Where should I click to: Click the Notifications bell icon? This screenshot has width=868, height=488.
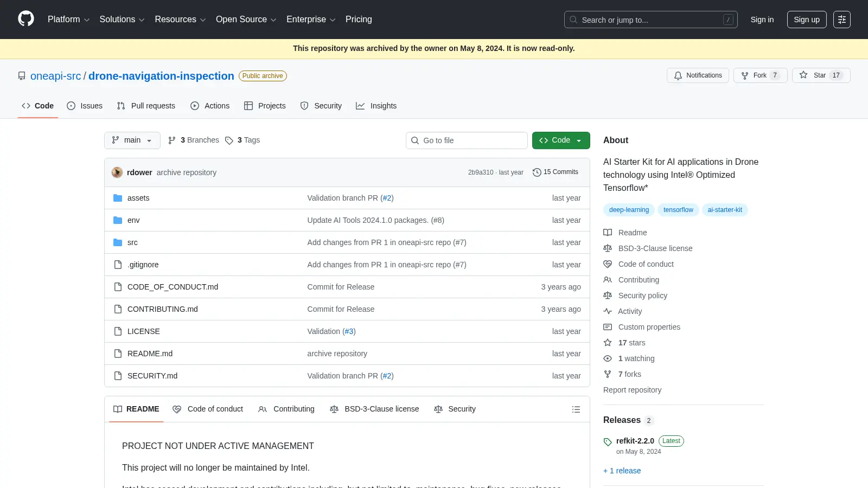pyautogui.click(x=678, y=75)
